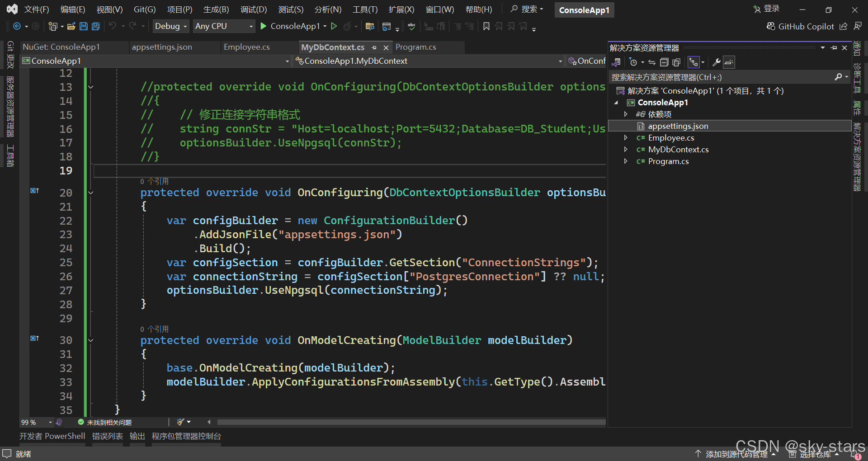Screen dimensions: 868x461
Task: Click the browser window icon in the toolbar
Action: (x=387, y=26)
